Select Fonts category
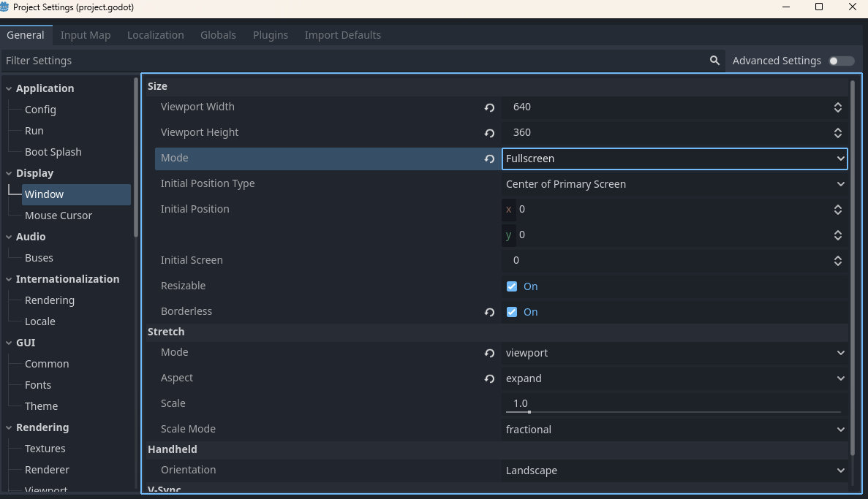This screenshot has height=499, width=868. coord(37,384)
